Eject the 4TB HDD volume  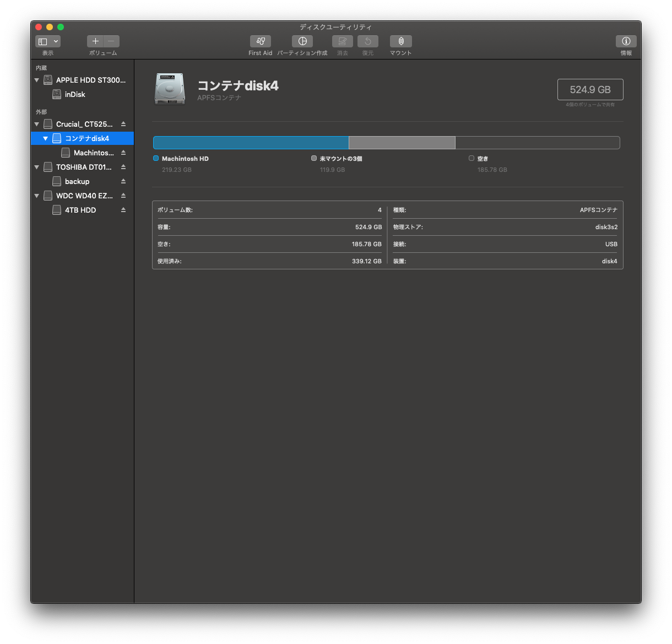[123, 210]
